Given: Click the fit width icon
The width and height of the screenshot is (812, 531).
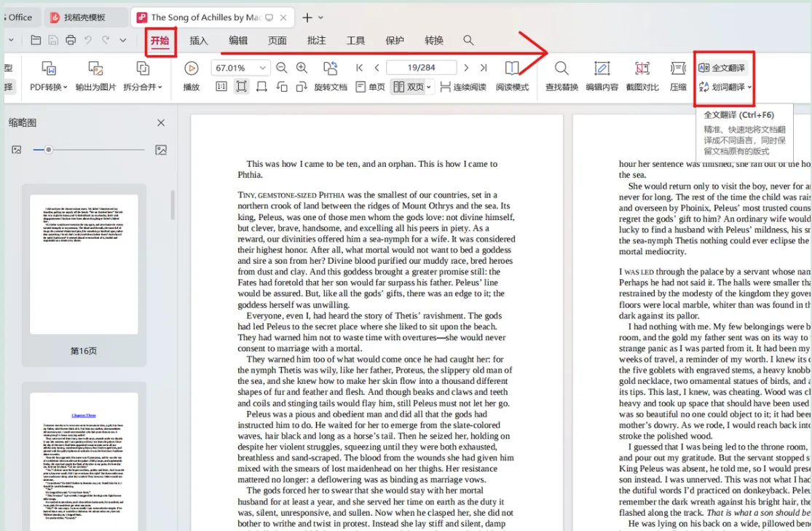Looking at the screenshot, I should click(261, 87).
